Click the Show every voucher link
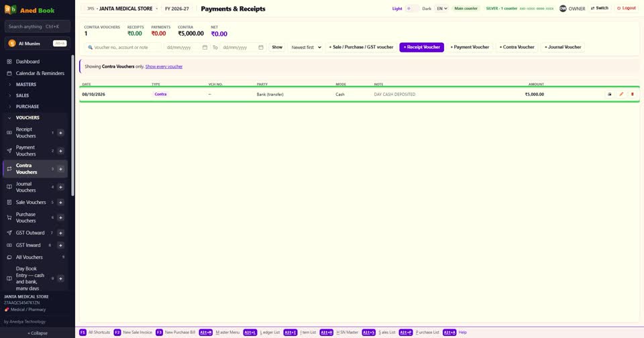644x338 pixels. [x=164, y=66]
